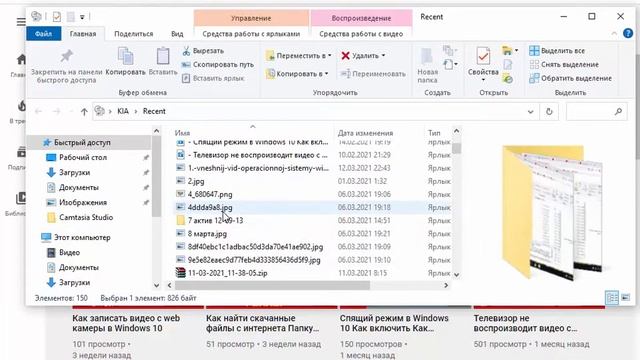The width and height of the screenshot is (640, 360).
Task: Select 11-03-2021_11-38-05.zip archive
Action: pyautogui.click(x=227, y=273)
